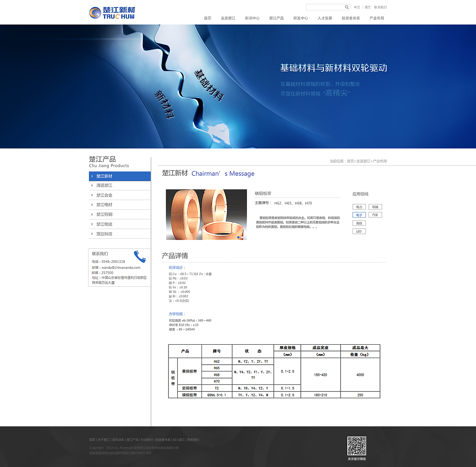This screenshot has height=467, width=476.
Task: Click table cell QSN6.5-0.1
Action: tap(217, 395)
